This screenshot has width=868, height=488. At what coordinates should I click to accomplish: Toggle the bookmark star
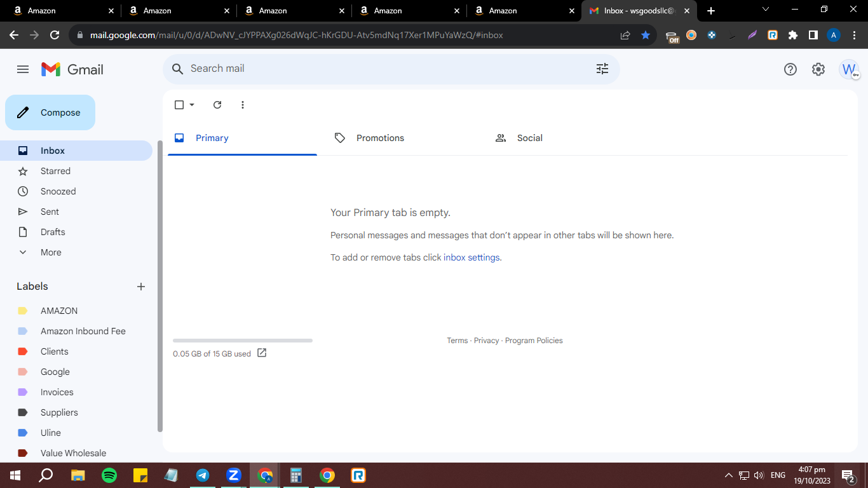pos(646,35)
